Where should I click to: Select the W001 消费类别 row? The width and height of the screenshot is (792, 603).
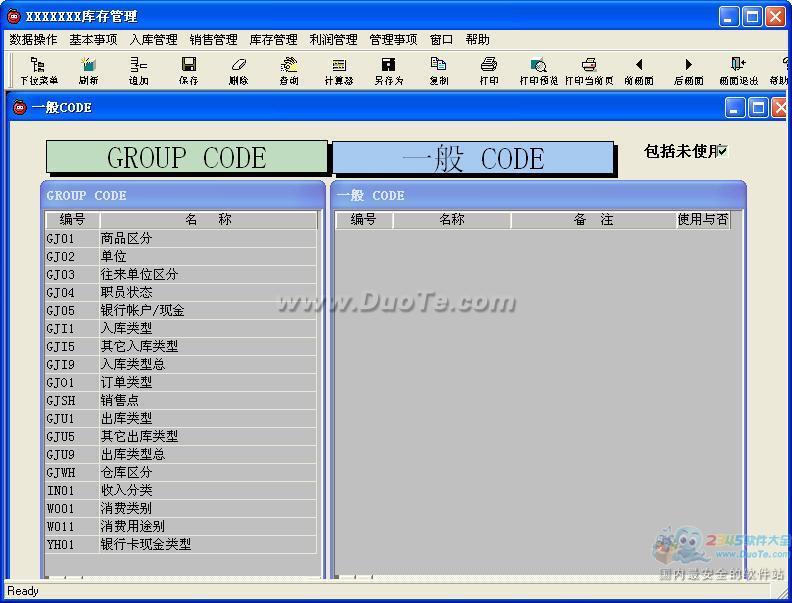click(181, 509)
